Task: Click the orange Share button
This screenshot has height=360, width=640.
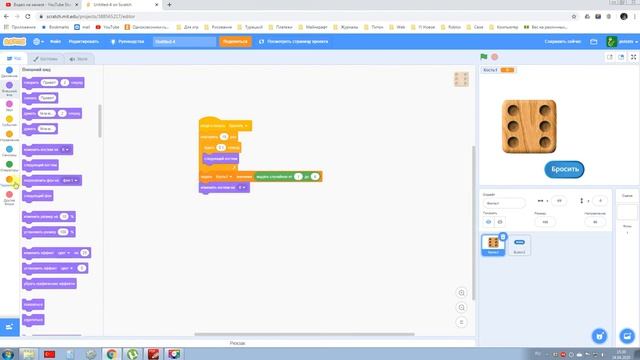Action: 235,42
